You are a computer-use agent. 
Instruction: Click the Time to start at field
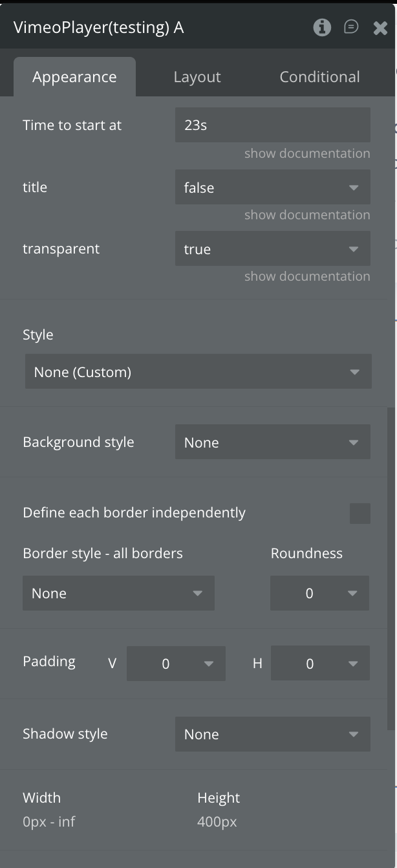(x=272, y=125)
